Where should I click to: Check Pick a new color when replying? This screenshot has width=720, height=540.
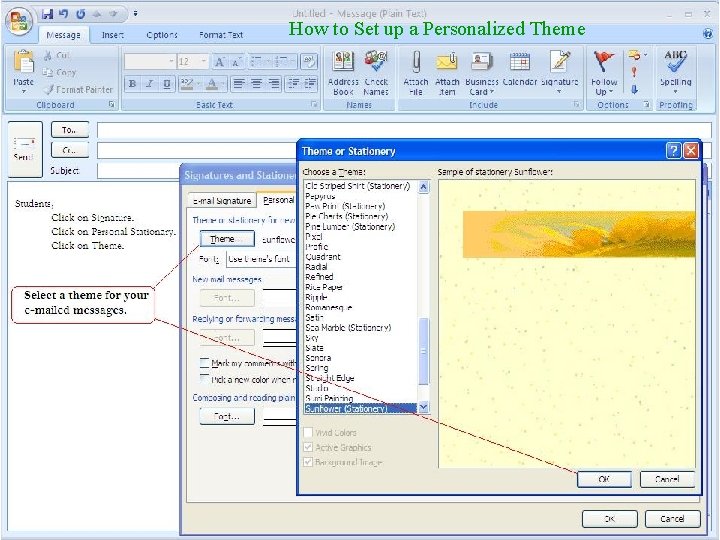205,379
